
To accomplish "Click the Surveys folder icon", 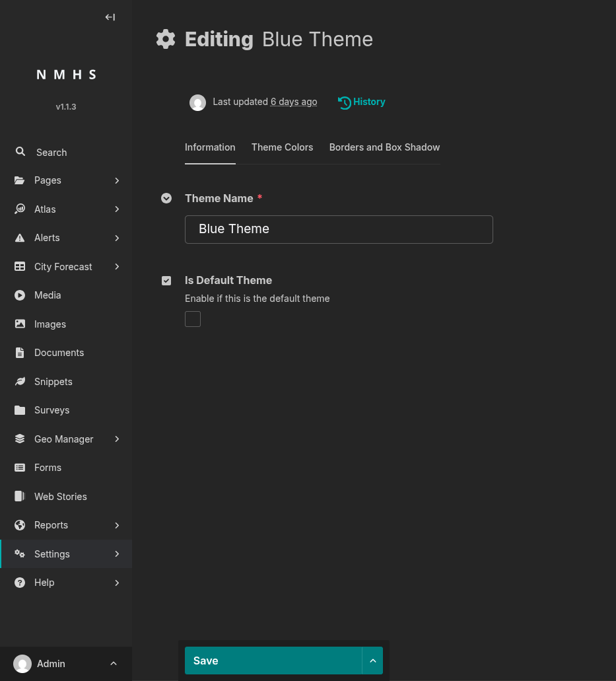I will 20,410.
